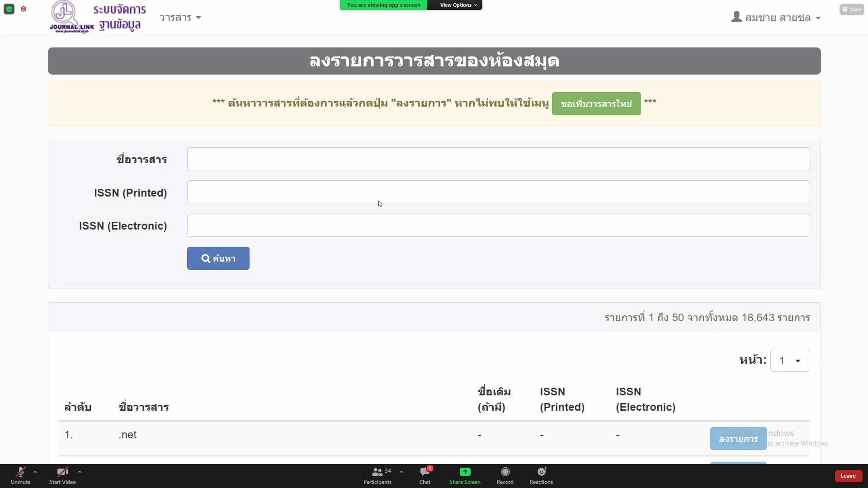Screen dimensions: 868x488
Task: Expand audio options arrow beside Unmute
Action: 35,472
